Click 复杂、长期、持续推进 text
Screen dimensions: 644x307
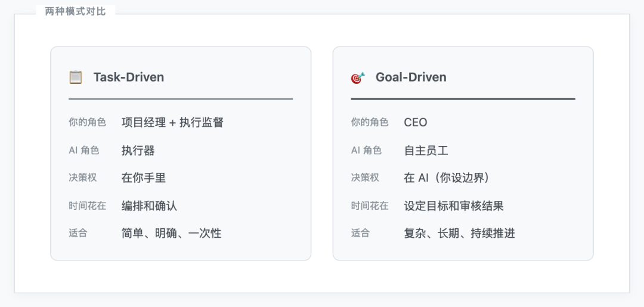click(x=459, y=233)
